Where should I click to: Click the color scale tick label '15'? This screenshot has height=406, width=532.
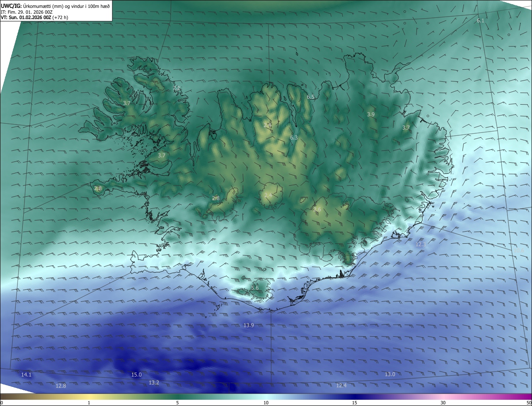[355, 403]
